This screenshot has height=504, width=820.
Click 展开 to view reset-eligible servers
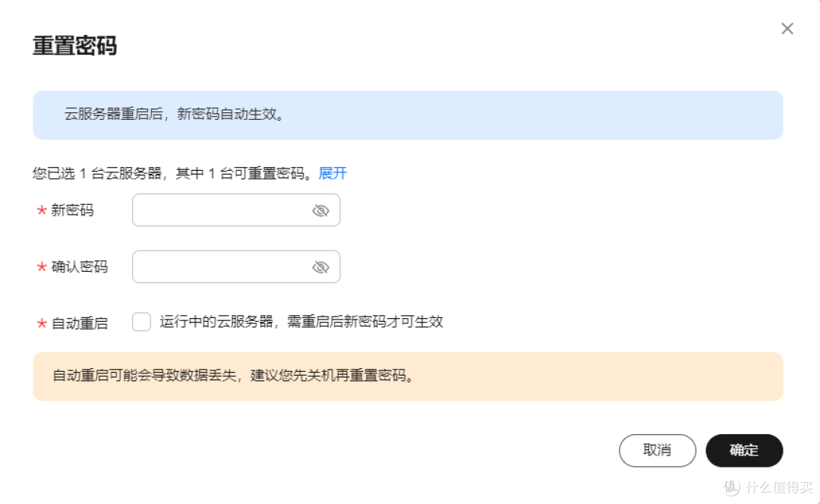(x=333, y=173)
